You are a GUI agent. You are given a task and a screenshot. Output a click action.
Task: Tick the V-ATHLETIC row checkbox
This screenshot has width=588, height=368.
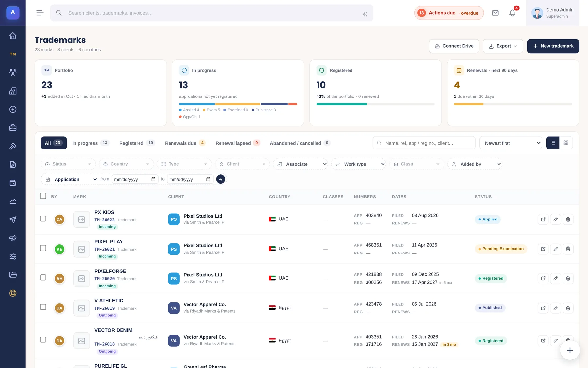43,307
